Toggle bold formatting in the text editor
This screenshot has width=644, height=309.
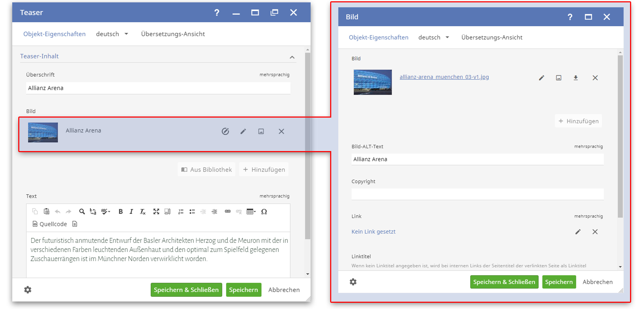120,212
